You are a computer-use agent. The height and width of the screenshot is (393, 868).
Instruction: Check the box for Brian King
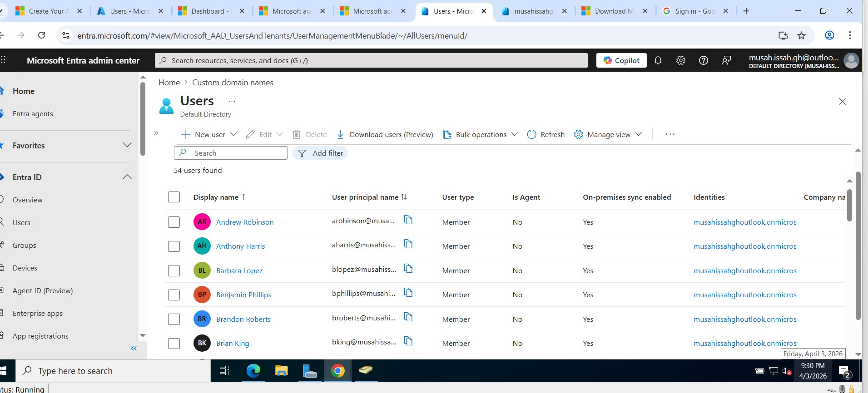click(x=174, y=343)
